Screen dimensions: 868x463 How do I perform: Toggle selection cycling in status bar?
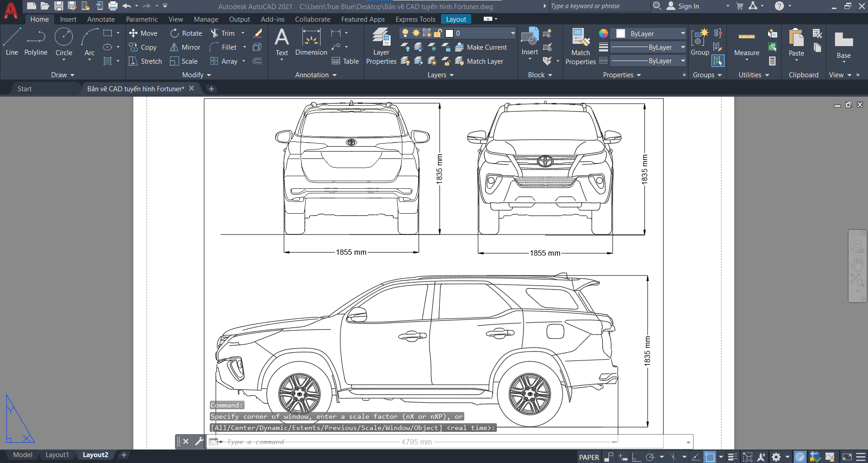pyautogui.click(x=748, y=457)
